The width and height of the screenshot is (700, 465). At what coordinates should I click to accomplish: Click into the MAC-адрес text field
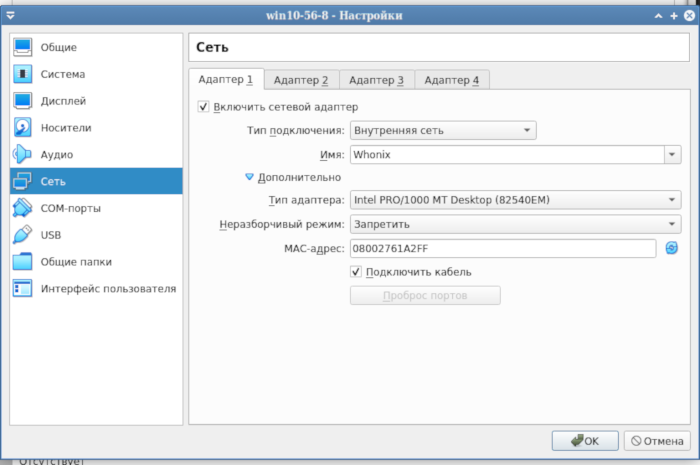(502, 248)
